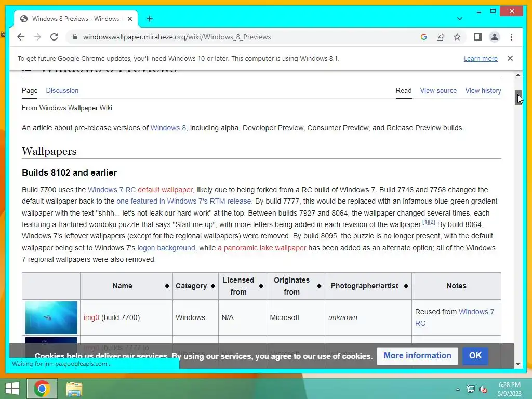Open the View source tab
This screenshot has width=532, height=399.
tap(438, 90)
